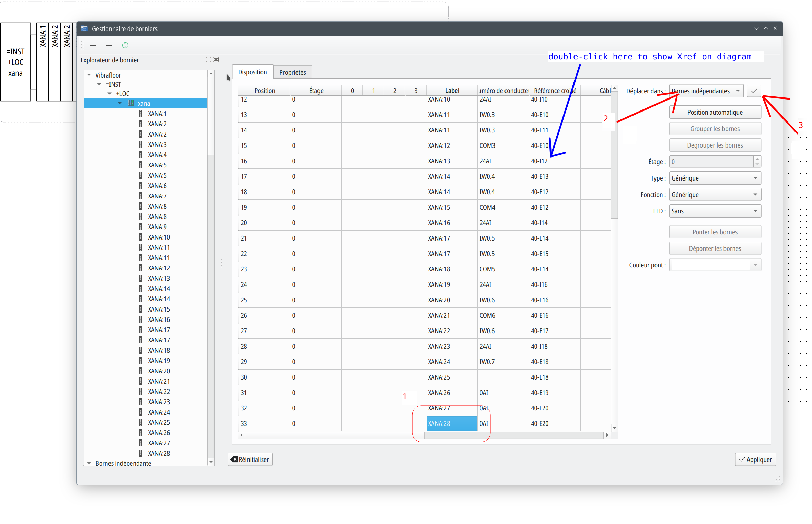
Task: Select XANA:4 in the explorer tree
Action: (x=157, y=155)
